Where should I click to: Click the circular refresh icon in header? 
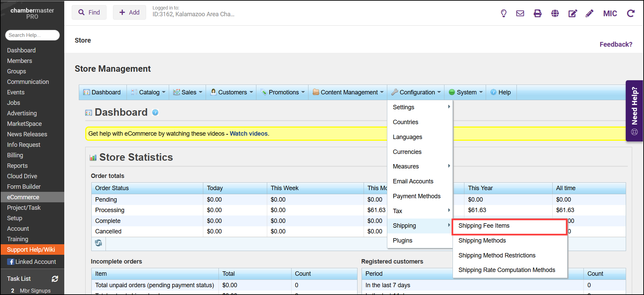point(631,14)
